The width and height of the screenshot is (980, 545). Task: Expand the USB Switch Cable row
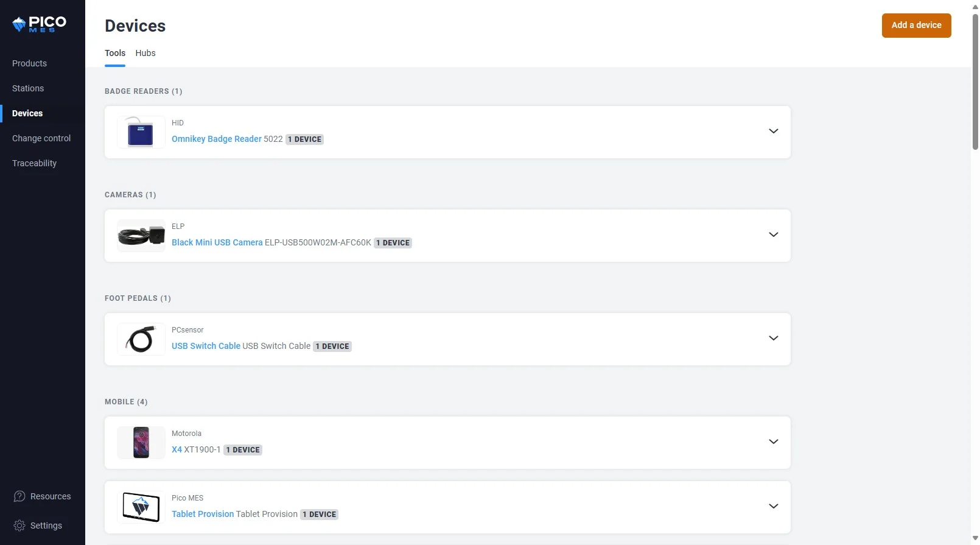(x=773, y=338)
